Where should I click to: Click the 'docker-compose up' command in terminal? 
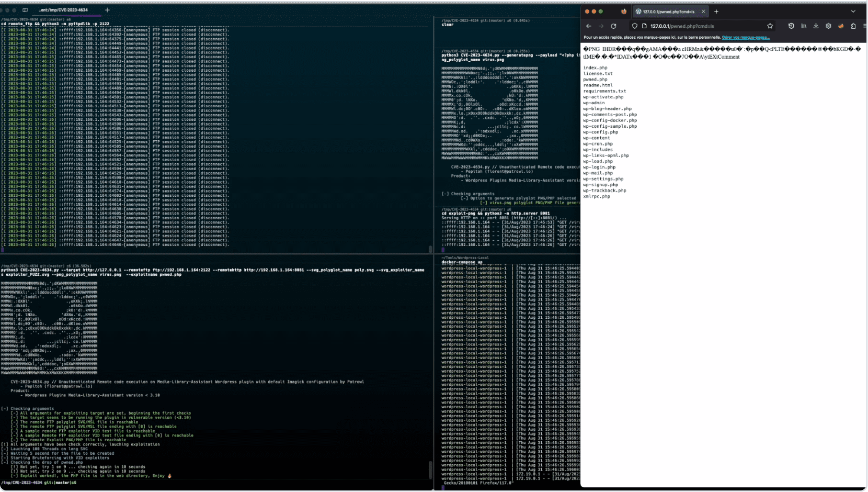pos(462,262)
